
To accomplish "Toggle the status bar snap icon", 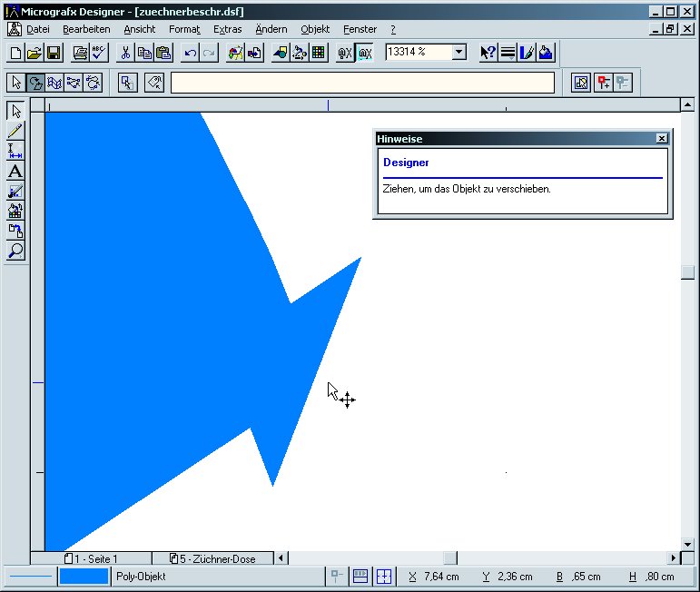I will click(337, 576).
